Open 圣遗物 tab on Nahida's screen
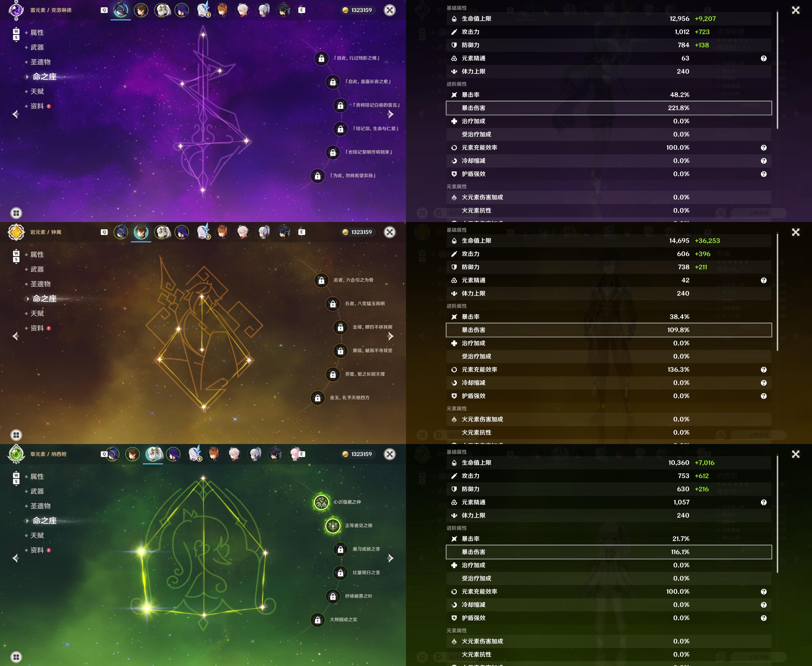The height and width of the screenshot is (666, 812). [40, 506]
